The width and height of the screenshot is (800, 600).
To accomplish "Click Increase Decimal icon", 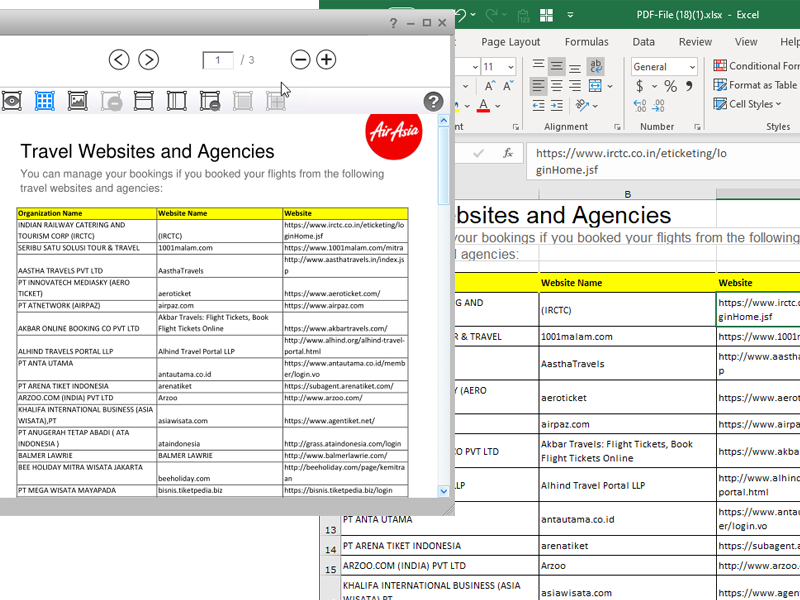I will [x=640, y=106].
